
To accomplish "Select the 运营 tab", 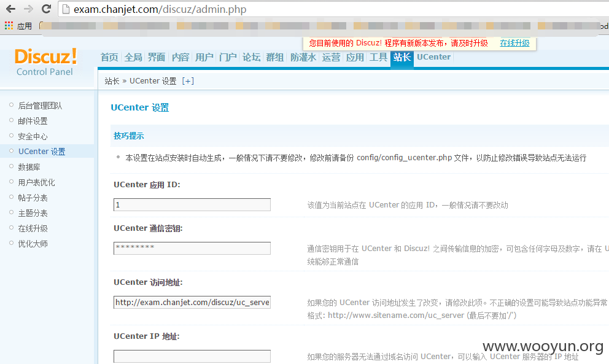I will click(331, 58).
